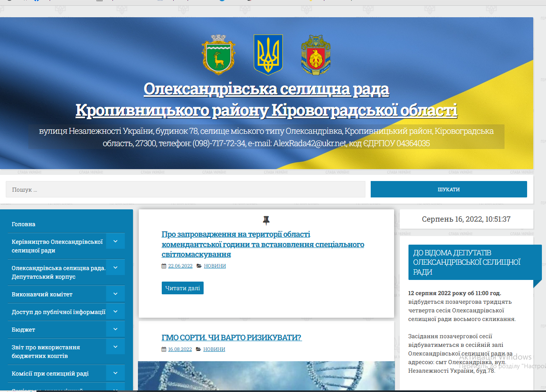546x392 pixels.
Task: Open Доступ до публічної інформації item
Action: tap(58, 312)
